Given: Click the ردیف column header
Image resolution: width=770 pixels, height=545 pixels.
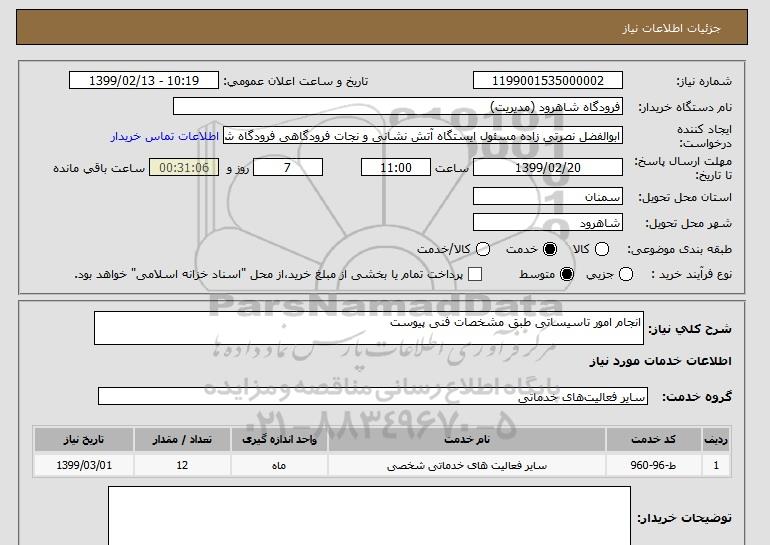Looking at the screenshot, I should (x=716, y=439).
